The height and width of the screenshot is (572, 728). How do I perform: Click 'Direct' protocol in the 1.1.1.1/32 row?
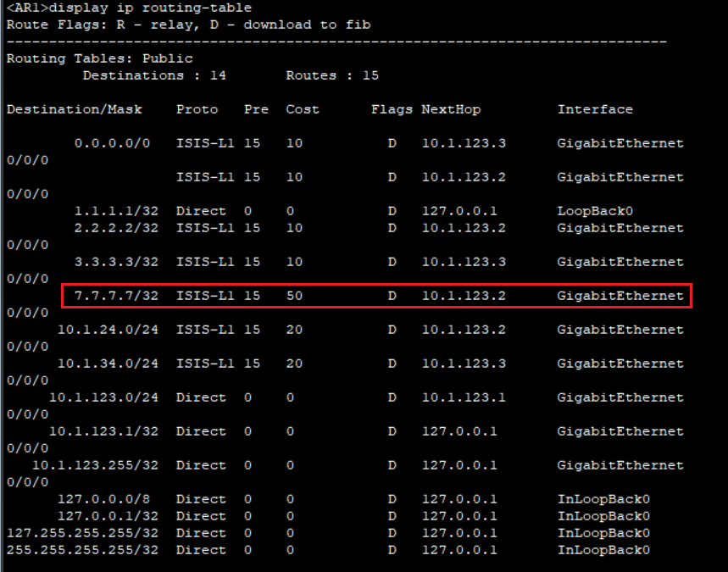click(x=201, y=211)
